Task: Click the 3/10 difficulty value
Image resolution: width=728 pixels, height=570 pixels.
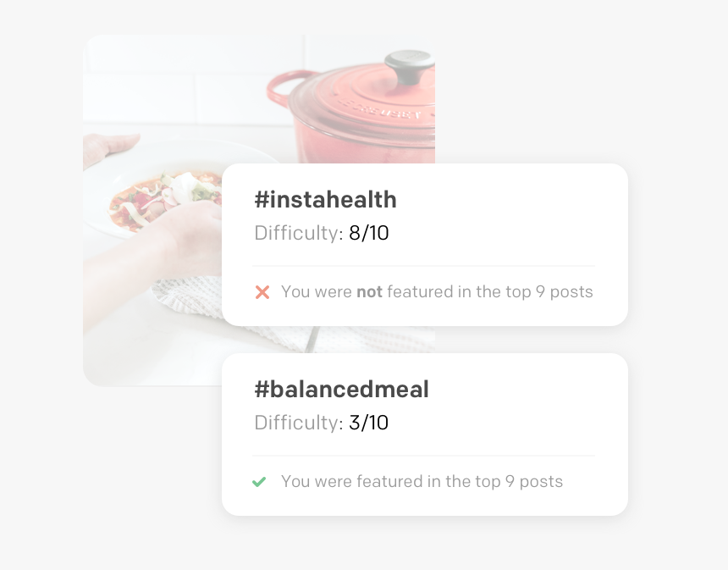Action: [368, 423]
